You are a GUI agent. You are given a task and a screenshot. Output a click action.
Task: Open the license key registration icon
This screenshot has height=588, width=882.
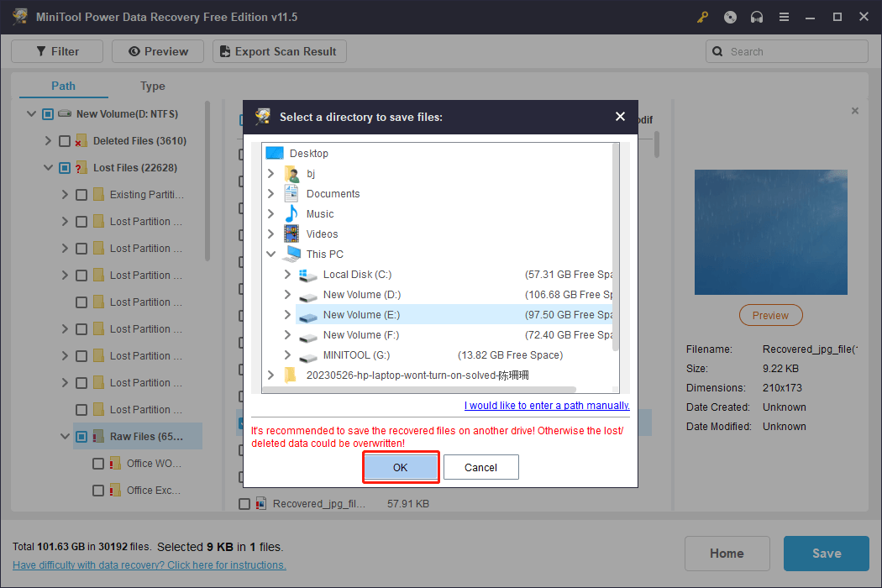tap(702, 17)
